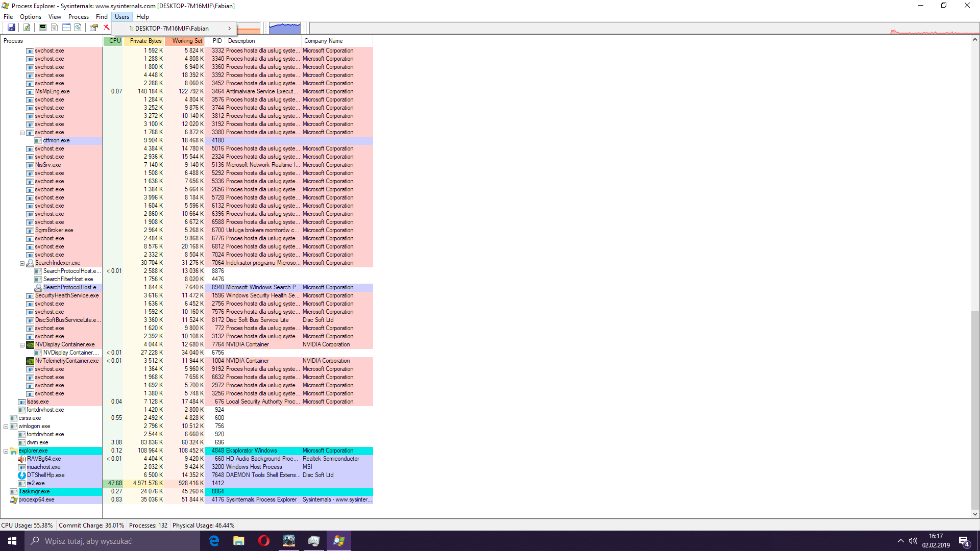The image size is (980, 551).
Task: Select the Taskmgr.exe process
Action: 34,491
